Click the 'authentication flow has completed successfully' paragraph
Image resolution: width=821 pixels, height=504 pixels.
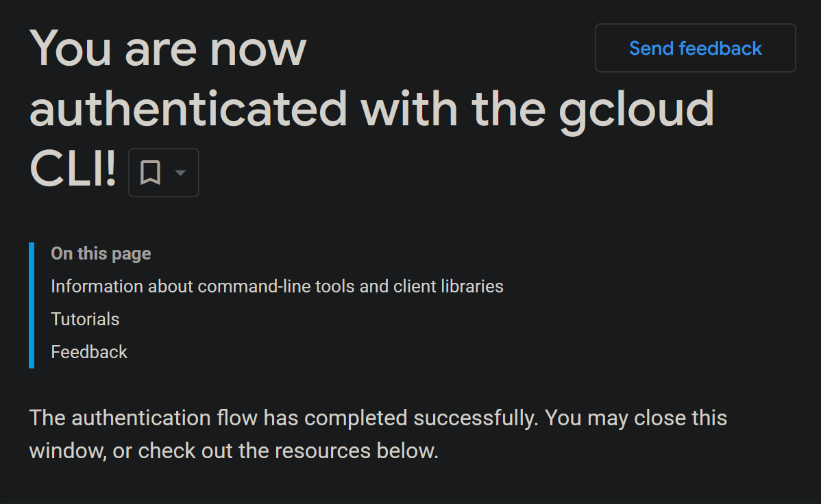[378, 434]
